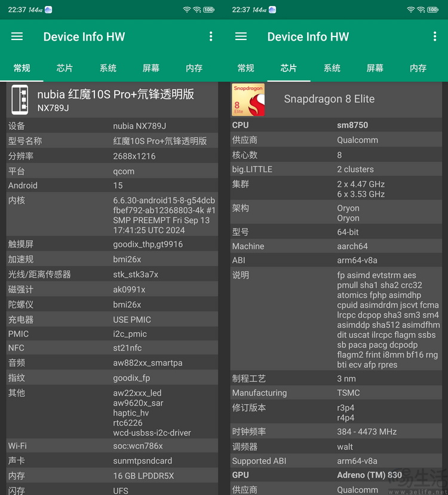Tap cloud notification icon in left status bar
The width and height of the screenshot is (448, 495).
(x=48, y=10)
